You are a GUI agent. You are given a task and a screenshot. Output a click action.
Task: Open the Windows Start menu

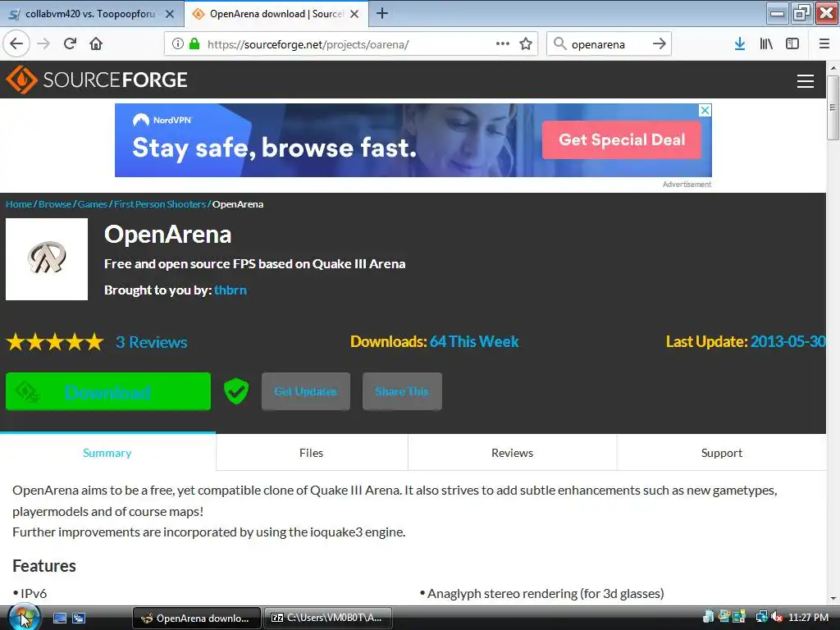tap(24, 618)
